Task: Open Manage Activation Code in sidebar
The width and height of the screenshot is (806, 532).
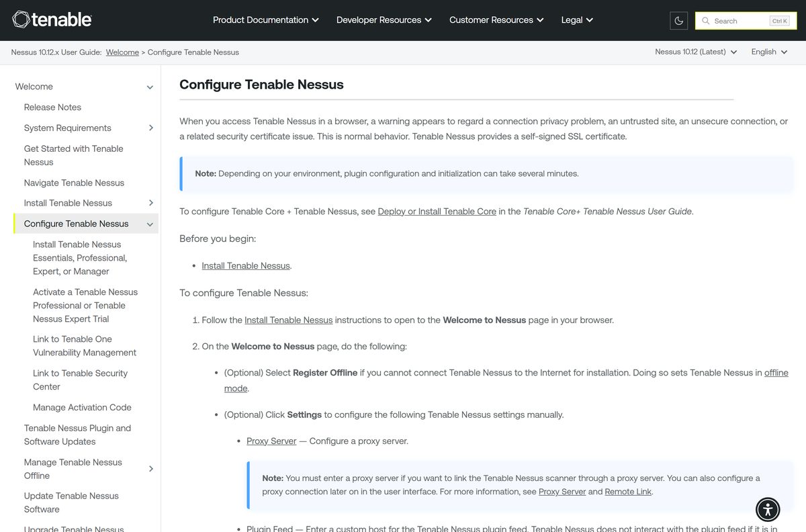Action: coord(82,408)
